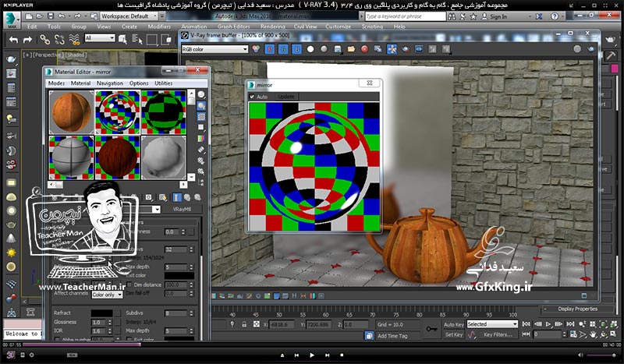Click the Auto Key button
624x364 pixels.
coord(454,324)
